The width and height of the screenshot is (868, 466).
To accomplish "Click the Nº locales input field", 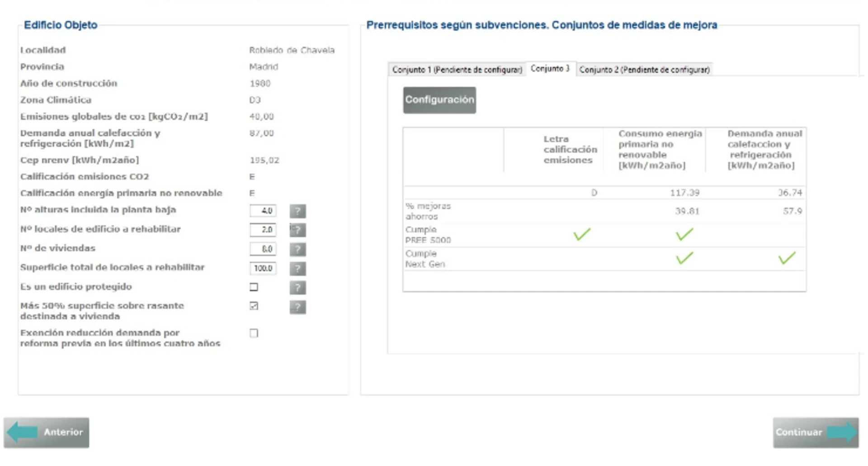I will pyautogui.click(x=263, y=230).
